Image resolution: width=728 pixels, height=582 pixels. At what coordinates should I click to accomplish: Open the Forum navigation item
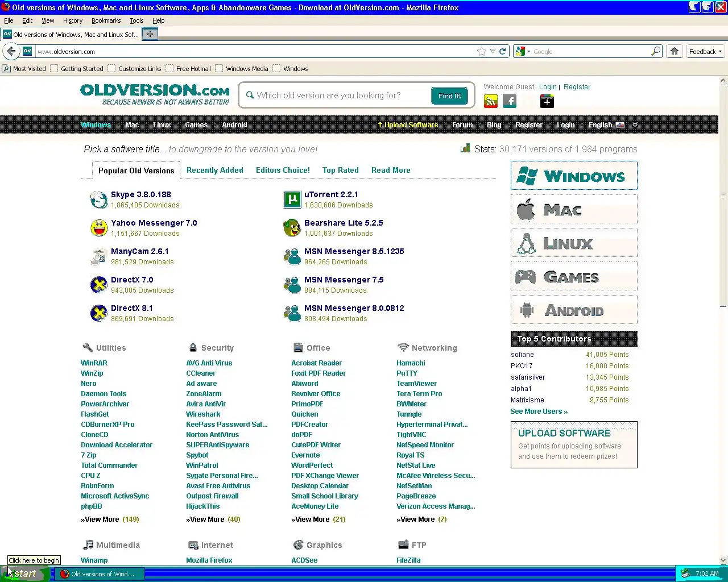(462, 124)
